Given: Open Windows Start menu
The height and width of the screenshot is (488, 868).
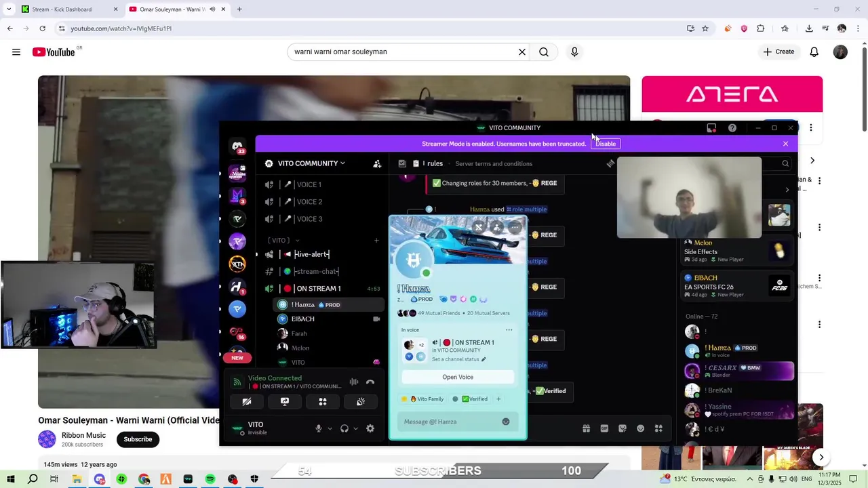Looking at the screenshot, I should pyautogui.click(x=10, y=479).
